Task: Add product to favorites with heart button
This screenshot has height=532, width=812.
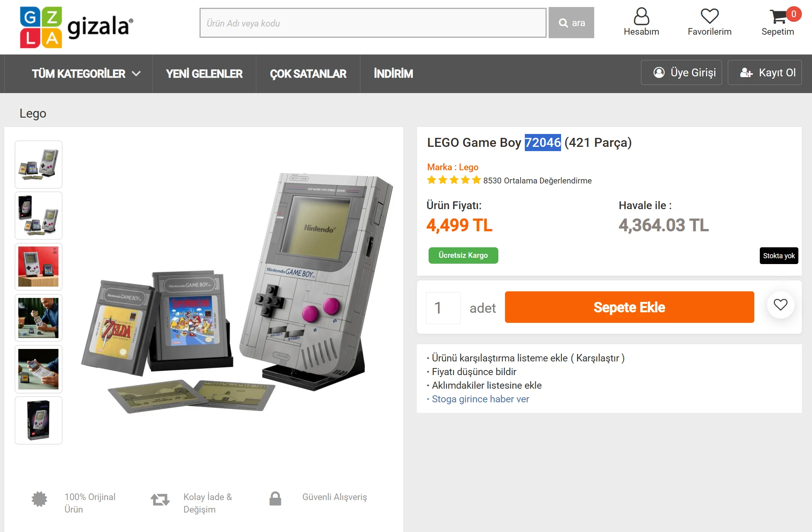Action: click(x=780, y=305)
